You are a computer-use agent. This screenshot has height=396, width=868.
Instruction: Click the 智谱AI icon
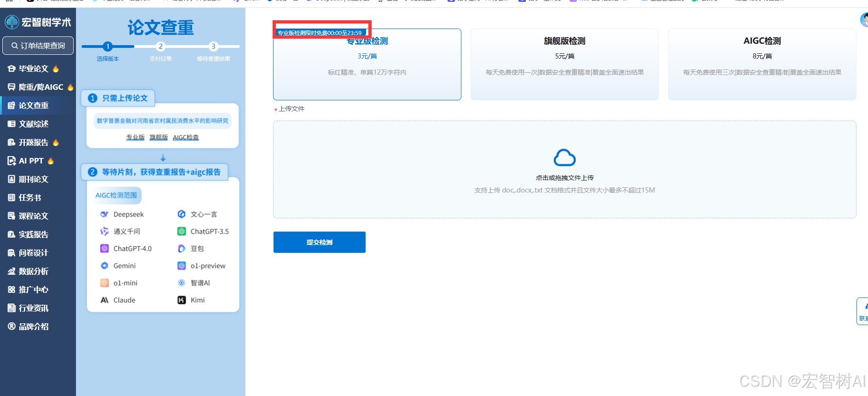[x=181, y=283]
